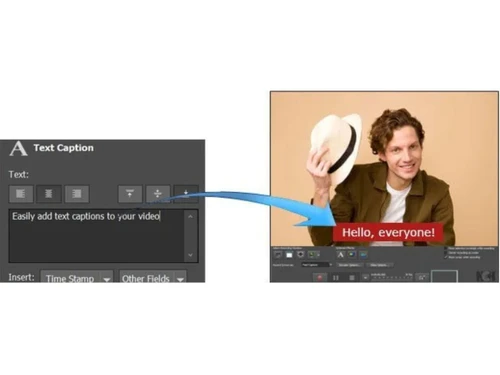Pause the recording

(x=336, y=278)
